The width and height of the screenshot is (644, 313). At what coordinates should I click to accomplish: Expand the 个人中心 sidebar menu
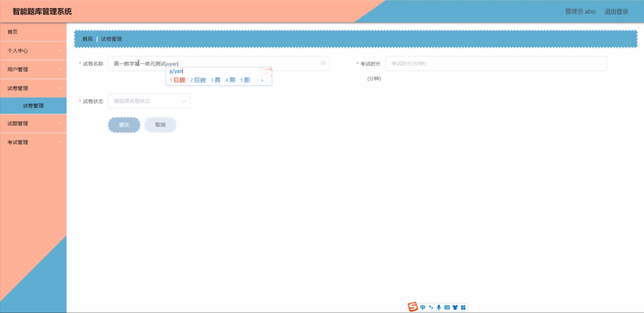point(33,51)
